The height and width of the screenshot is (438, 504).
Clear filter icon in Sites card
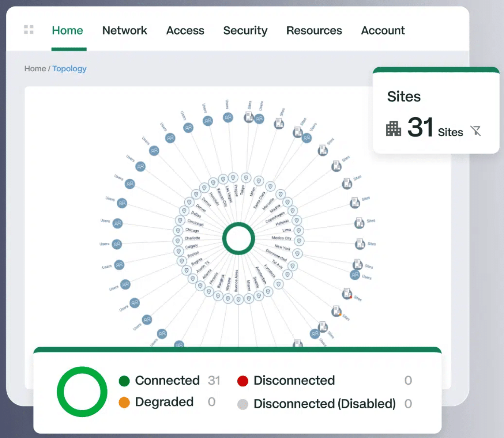coord(476,131)
